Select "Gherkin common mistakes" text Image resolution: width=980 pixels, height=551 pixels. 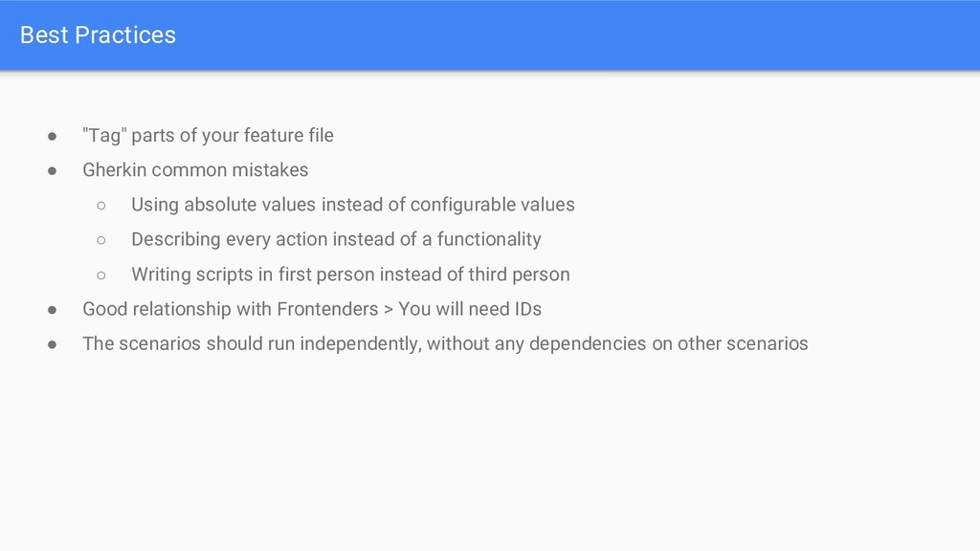pos(195,170)
